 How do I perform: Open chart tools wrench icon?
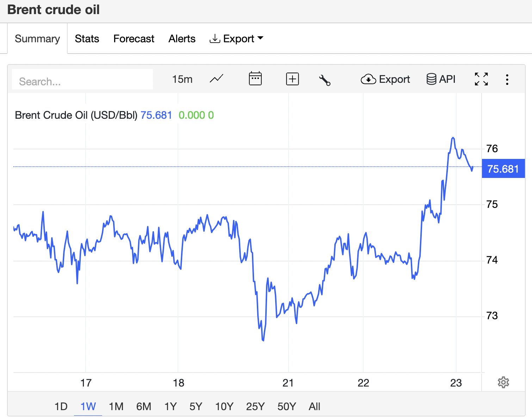pos(324,80)
